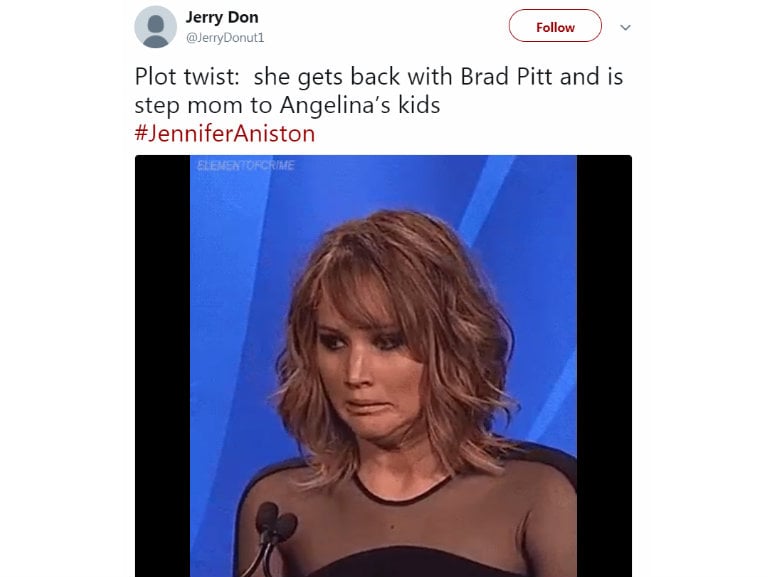Viewport: 770px width, 577px height.
Task: Open the default gray profile avatar
Action: point(155,27)
